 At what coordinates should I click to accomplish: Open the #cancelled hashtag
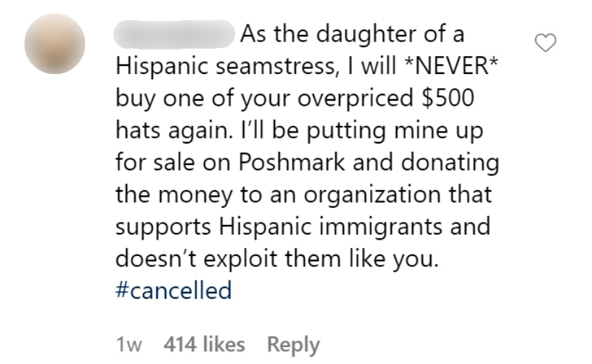[174, 290]
